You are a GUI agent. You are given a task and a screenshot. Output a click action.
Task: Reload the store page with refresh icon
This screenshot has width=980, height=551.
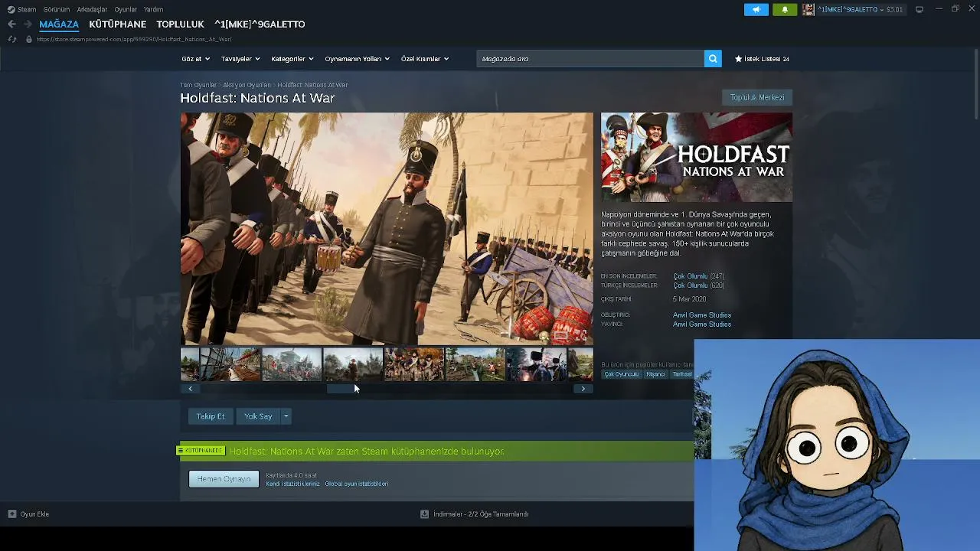(11, 39)
